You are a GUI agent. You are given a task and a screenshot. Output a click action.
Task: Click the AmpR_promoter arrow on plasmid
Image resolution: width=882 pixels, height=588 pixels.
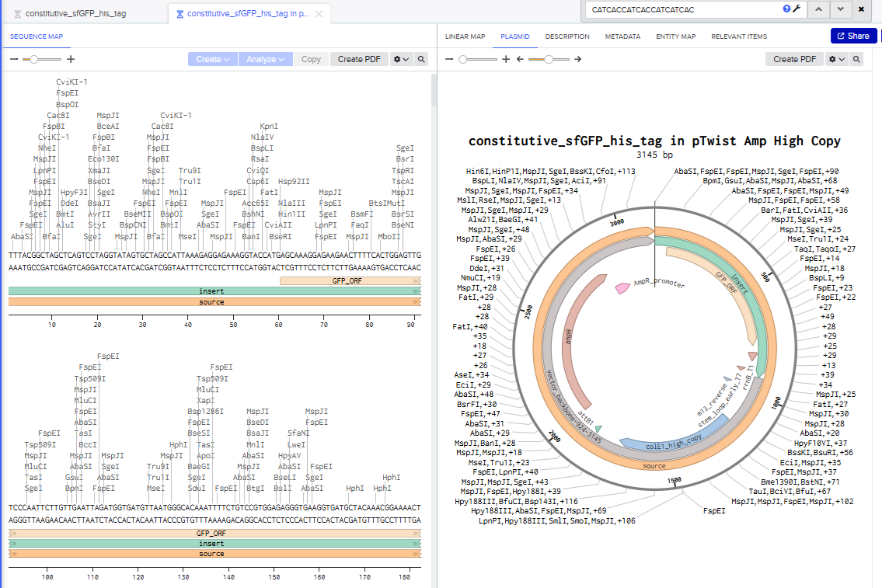tap(622, 288)
